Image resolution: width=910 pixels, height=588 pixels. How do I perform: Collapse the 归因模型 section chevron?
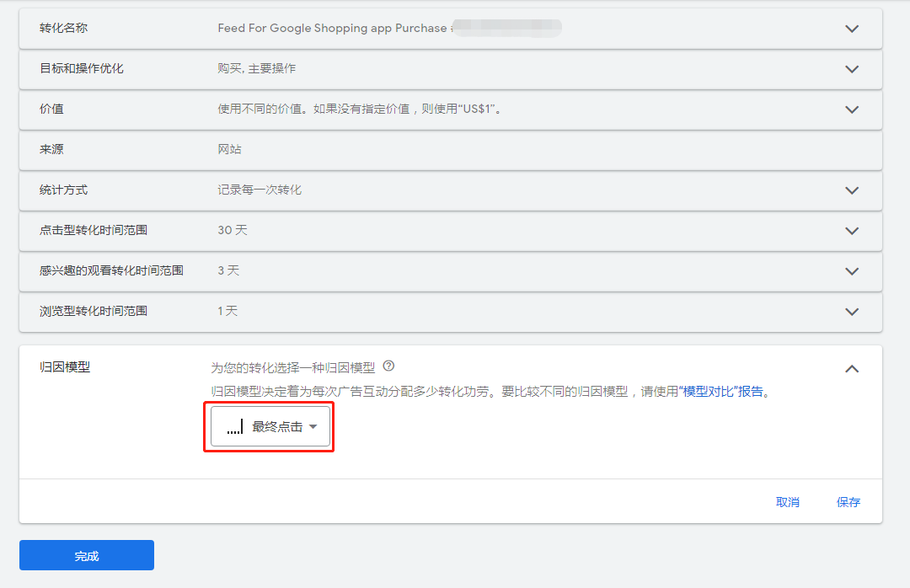[851, 369]
